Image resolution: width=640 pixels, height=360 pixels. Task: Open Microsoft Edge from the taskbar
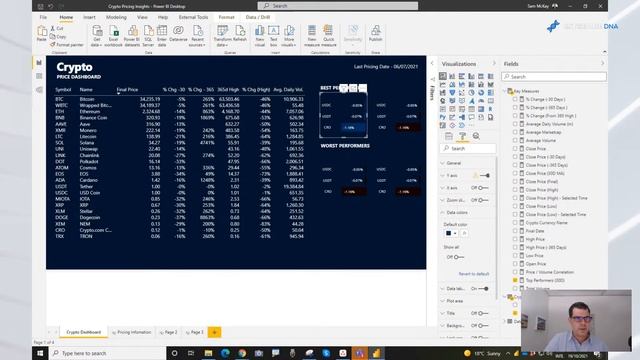point(225,353)
